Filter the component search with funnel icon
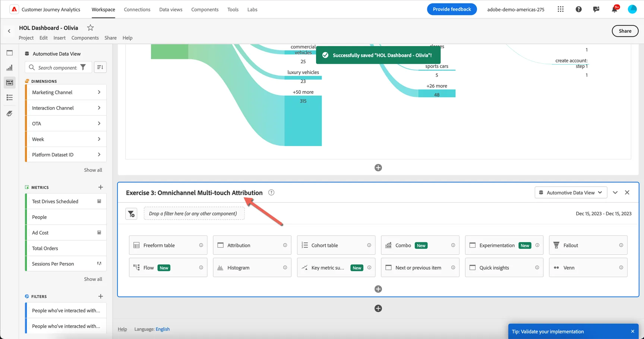Image resolution: width=644 pixels, height=339 pixels. pyautogui.click(x=83, y=67)
